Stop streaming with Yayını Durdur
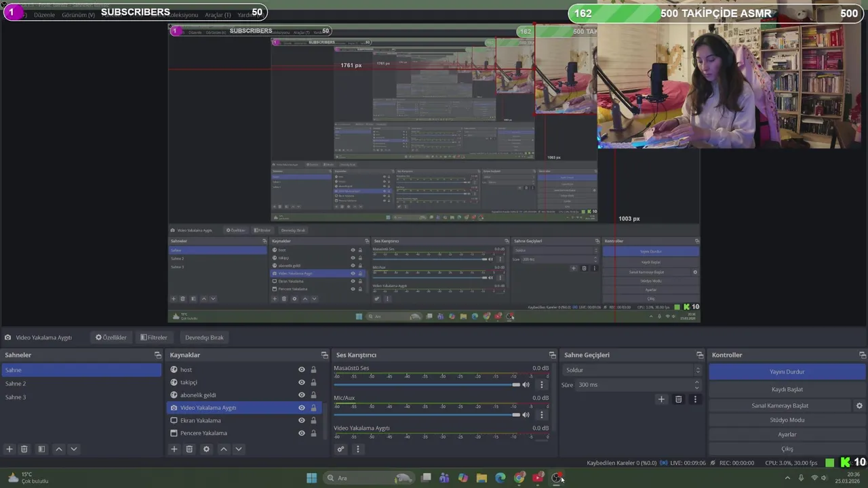This screenshot has width=868, height=488. click(787, 372)
